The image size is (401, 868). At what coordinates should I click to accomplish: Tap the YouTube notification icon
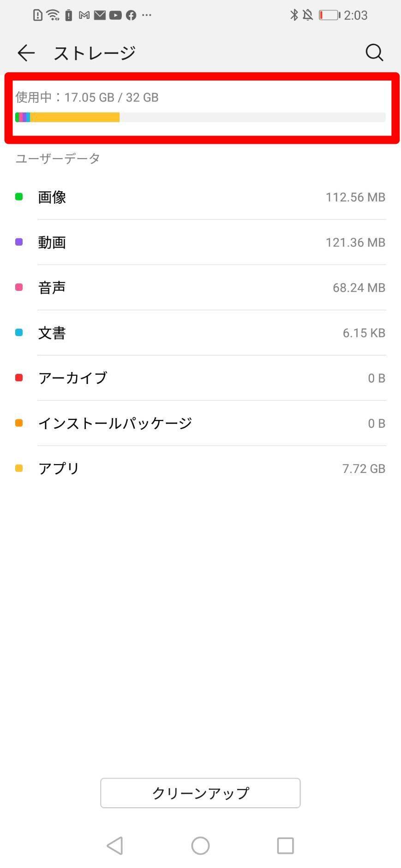pos(115,15)
